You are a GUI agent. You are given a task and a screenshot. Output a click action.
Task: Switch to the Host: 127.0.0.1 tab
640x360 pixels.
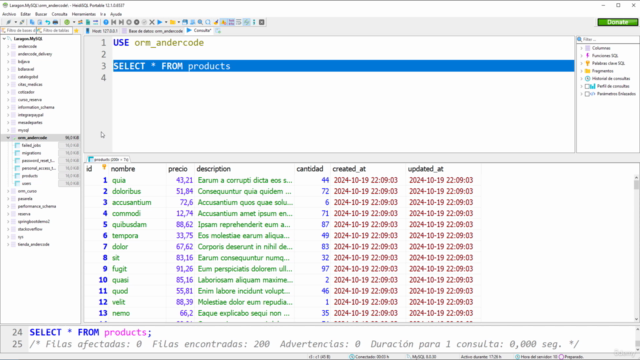101,31
